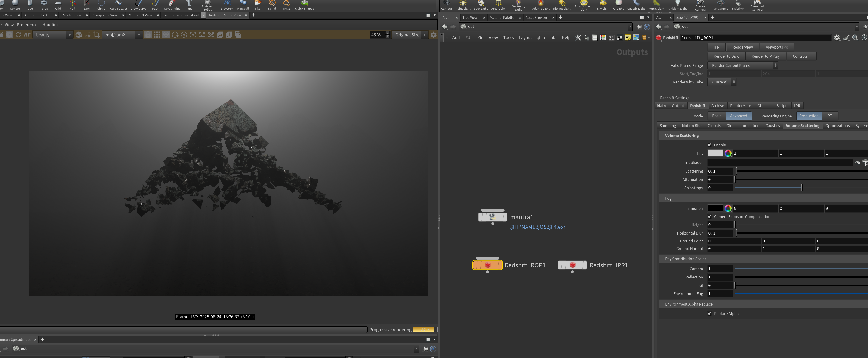Select the Redshift_IPR1 node
Viewport: 868px width, 358px height.
572,265
